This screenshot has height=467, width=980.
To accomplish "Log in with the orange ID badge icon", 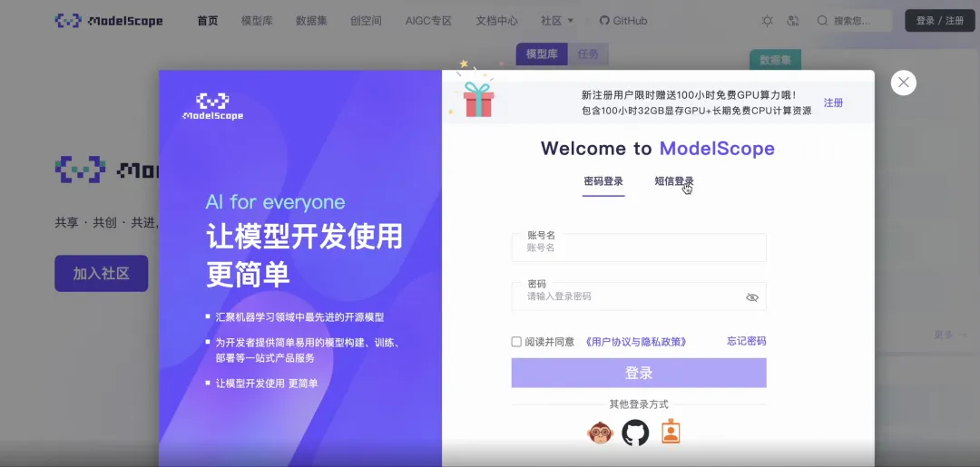I will 671,431.
